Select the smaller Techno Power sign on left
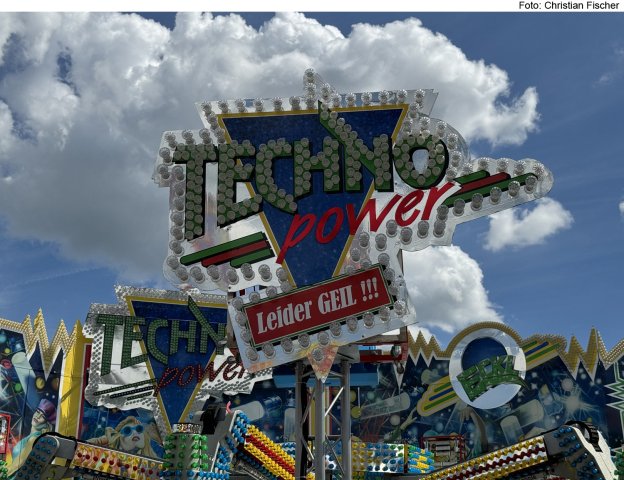 click(x=160, y=350)
